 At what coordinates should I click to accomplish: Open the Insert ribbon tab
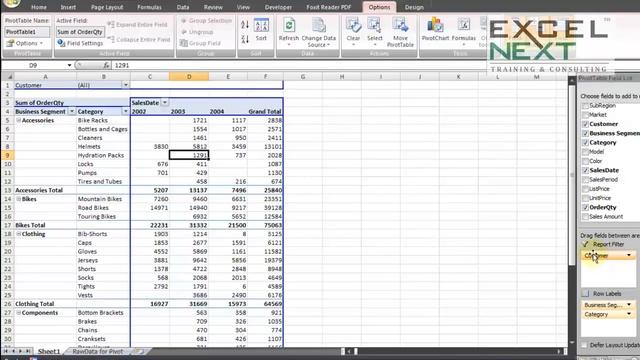68,7
